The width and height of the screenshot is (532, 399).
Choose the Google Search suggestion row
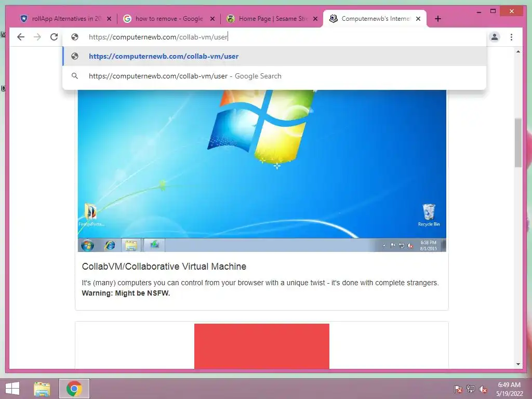[x=274, y=76]
